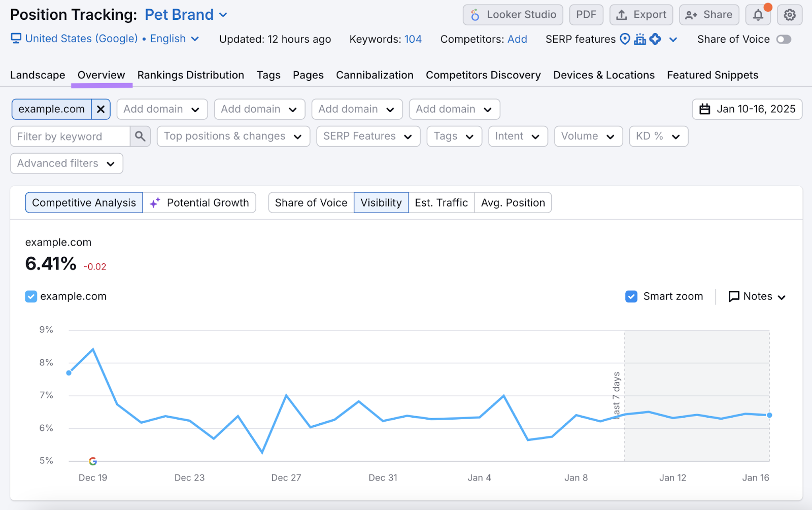Open Devices & Locations tab

(x=604, y=75)
